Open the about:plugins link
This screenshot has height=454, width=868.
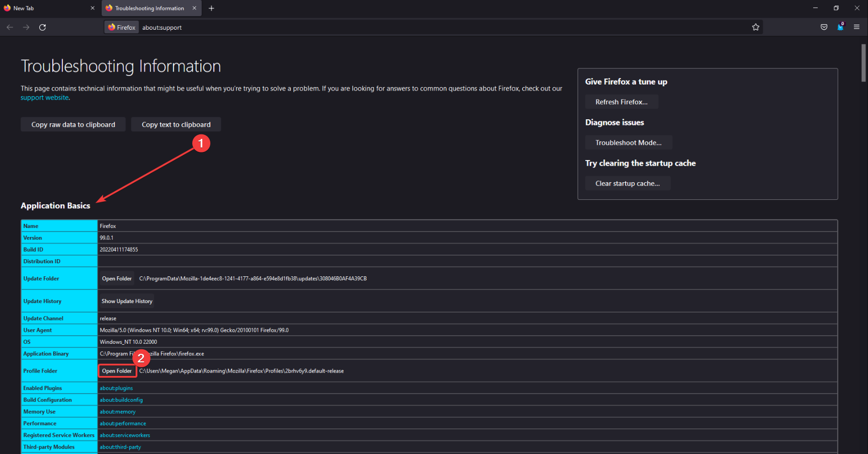(x=116, y=388)
